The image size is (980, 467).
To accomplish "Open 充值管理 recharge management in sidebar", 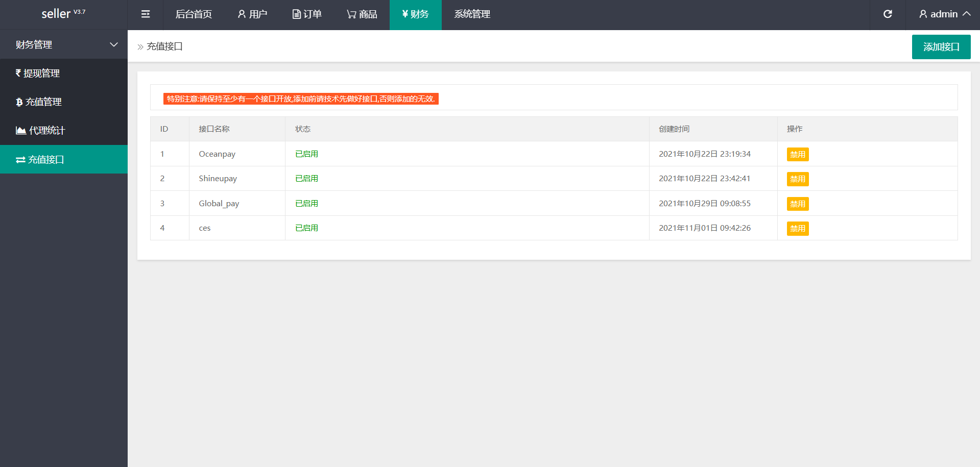I will click(39, 102).
